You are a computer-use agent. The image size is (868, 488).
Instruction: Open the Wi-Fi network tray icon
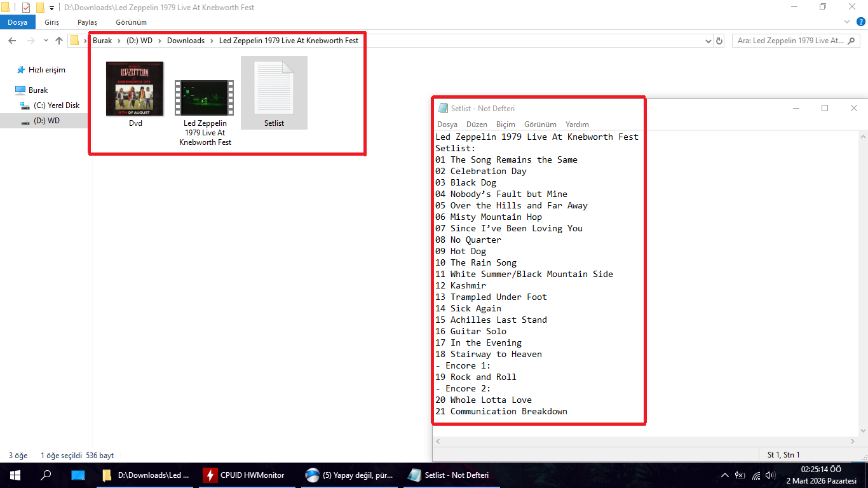point(756,475)
